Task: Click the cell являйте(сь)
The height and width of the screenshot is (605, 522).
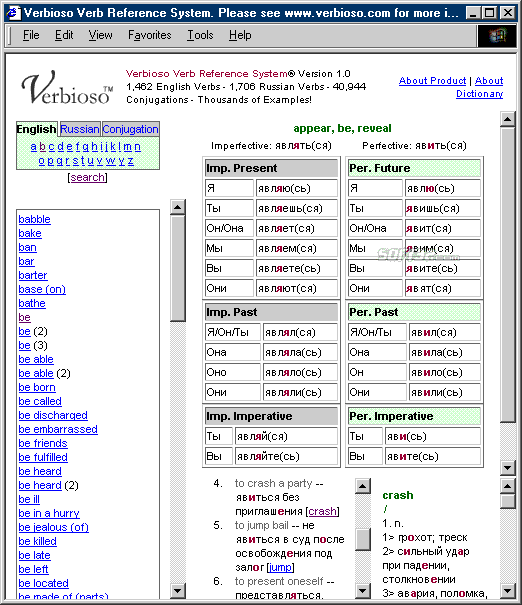Action: pyautogui.click(x=286, y=456)
